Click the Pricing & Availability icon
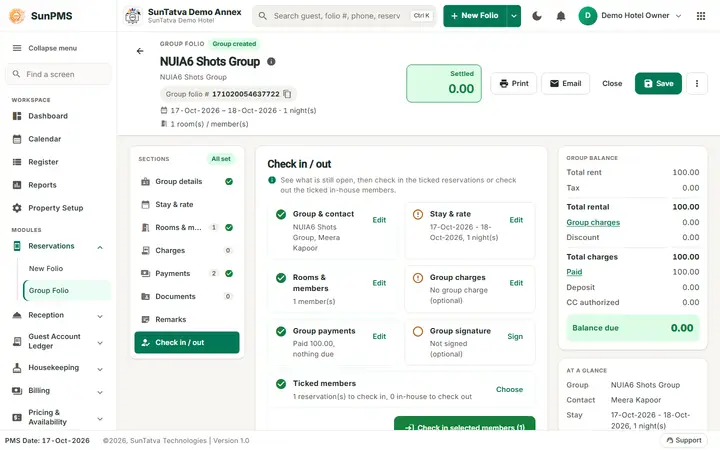The image size is (720, 450). [17, 417]
